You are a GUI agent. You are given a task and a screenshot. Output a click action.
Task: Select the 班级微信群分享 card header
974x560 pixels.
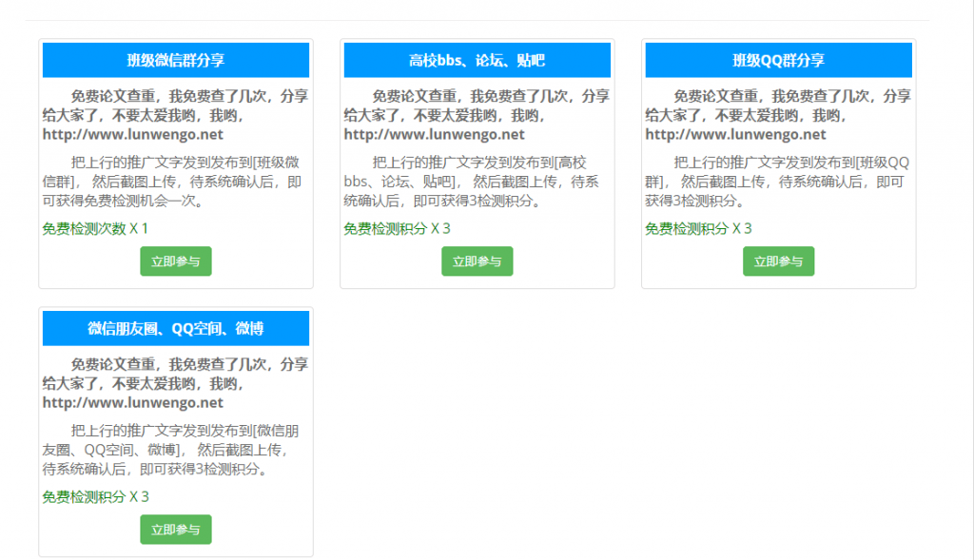coord(176,60)
